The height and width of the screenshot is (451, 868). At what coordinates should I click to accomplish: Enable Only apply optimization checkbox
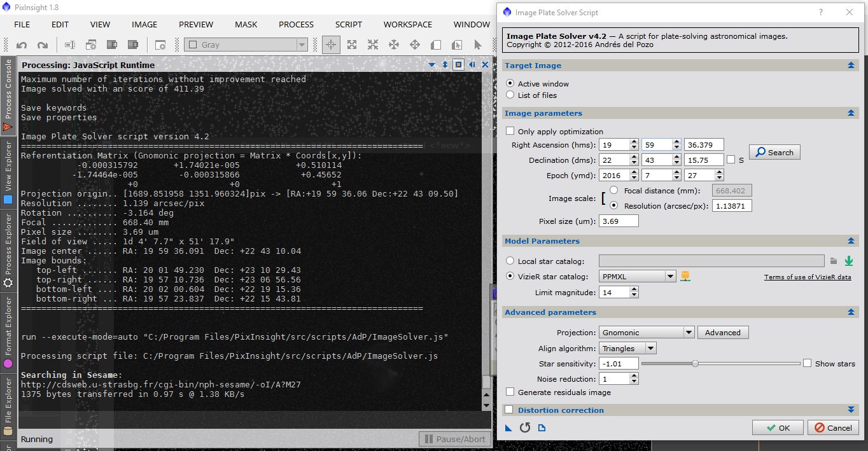point(510,131)
